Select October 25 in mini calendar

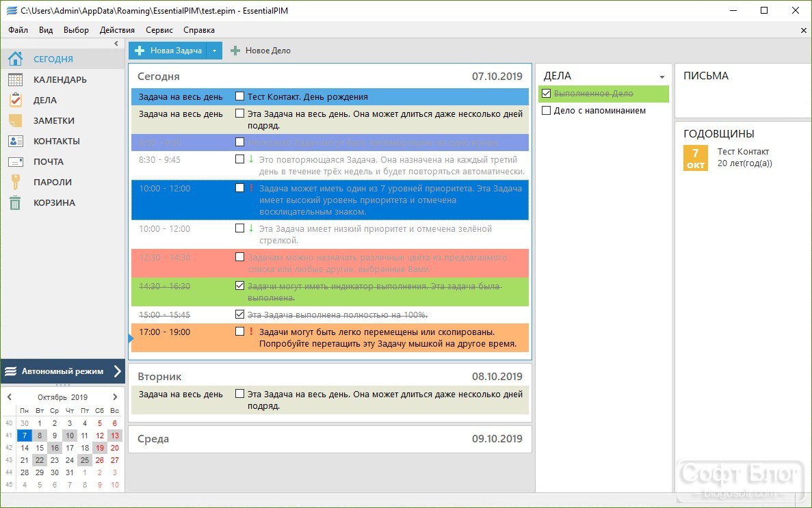[x=84, y=460]
